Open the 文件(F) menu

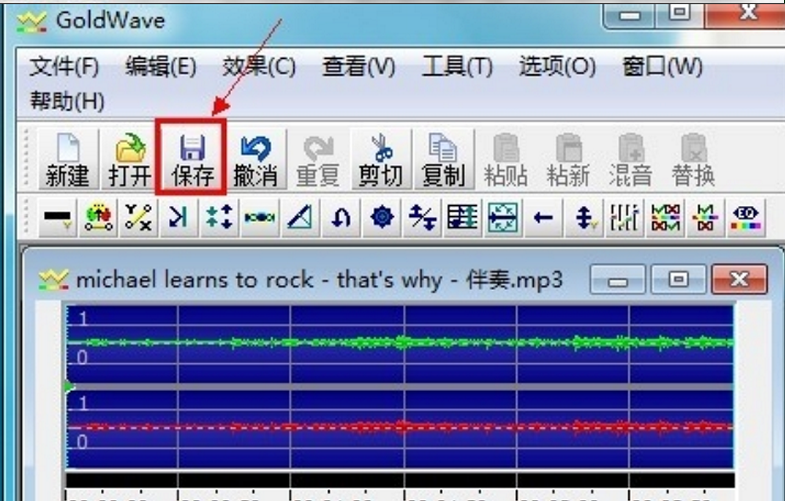click(64, 67)
